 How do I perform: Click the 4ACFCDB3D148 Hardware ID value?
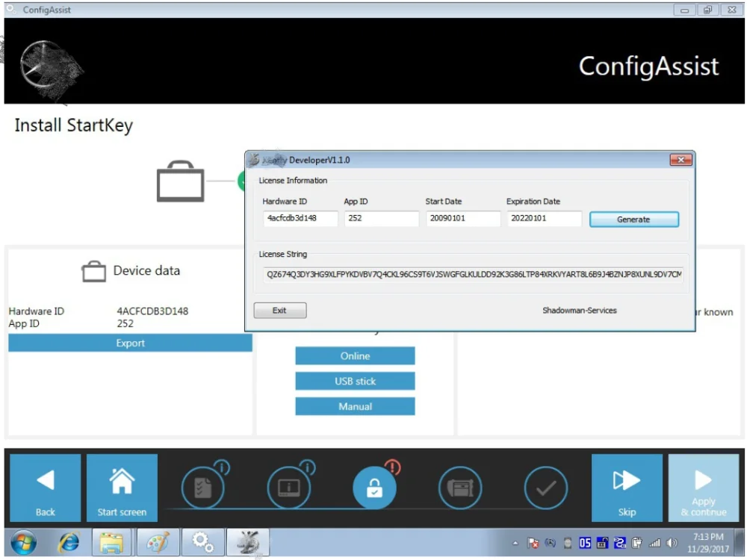[152, 311]
